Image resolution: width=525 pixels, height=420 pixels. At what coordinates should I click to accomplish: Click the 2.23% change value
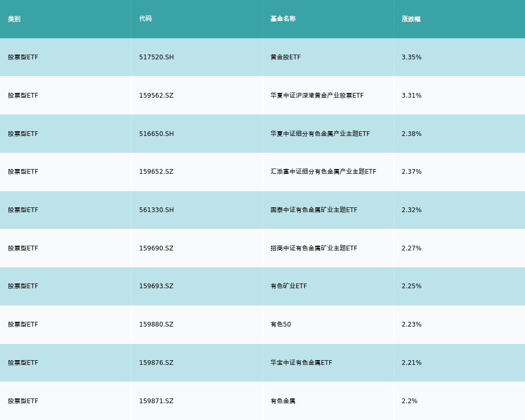click(412, 324)
